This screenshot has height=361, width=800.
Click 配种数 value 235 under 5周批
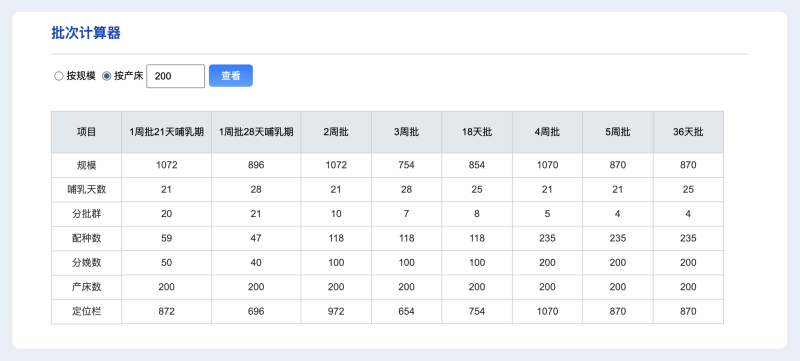coord(617,238)
